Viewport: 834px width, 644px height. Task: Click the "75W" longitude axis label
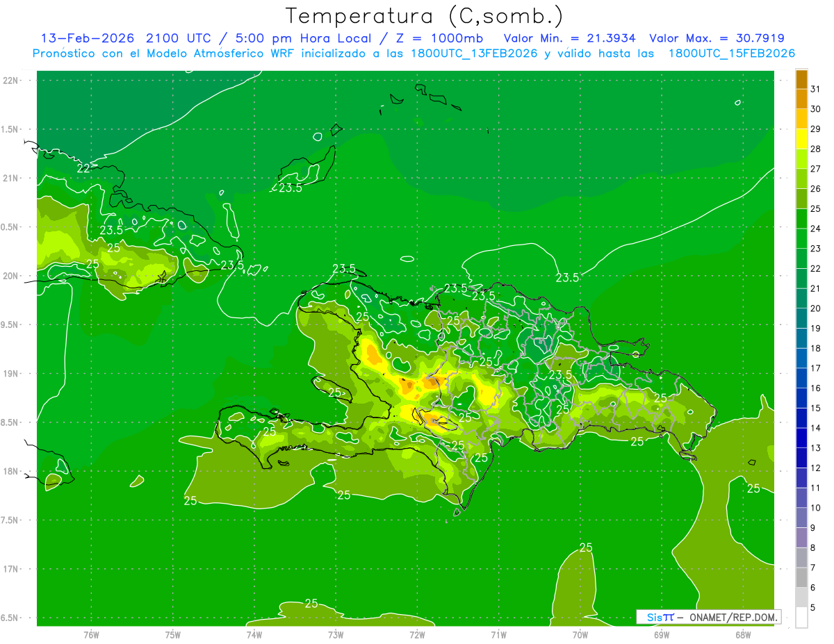point(173,634)
